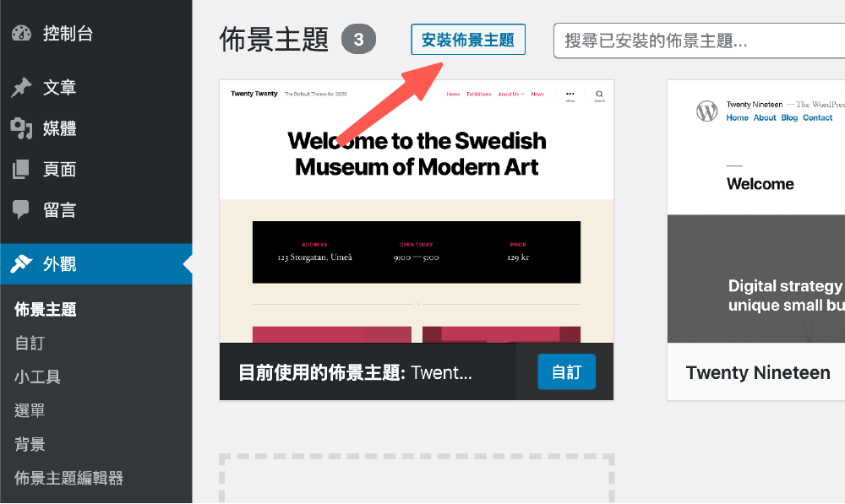Viewport: 845px width, 504px height.
Task: Click the blue 自訂 button on active theme
Action: [566, 371]
